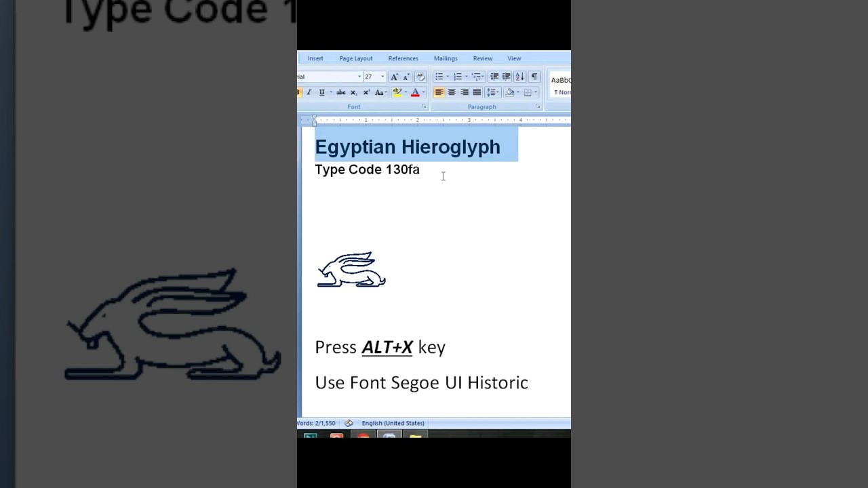The width and height of the screenshot is (868, 488).
Task: Decrease paragraph indent
Action: click(494, 77)
